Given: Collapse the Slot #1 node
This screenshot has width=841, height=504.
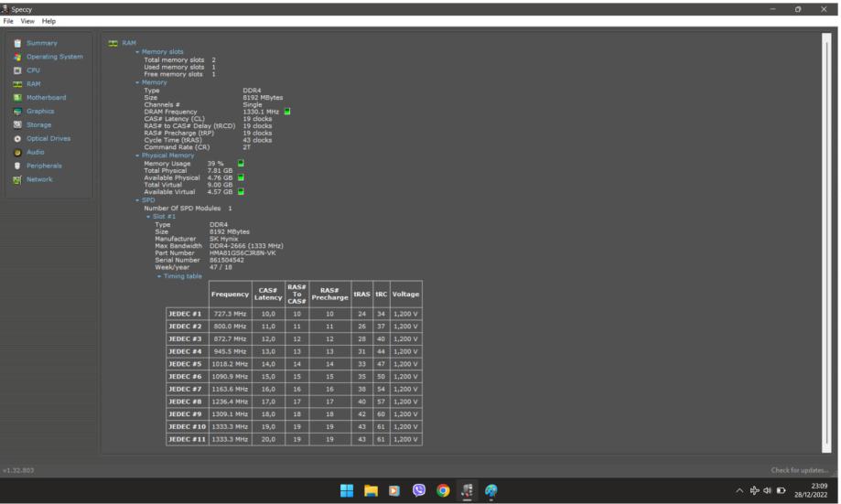Looking at the screenshot, I should pos(148,217).
